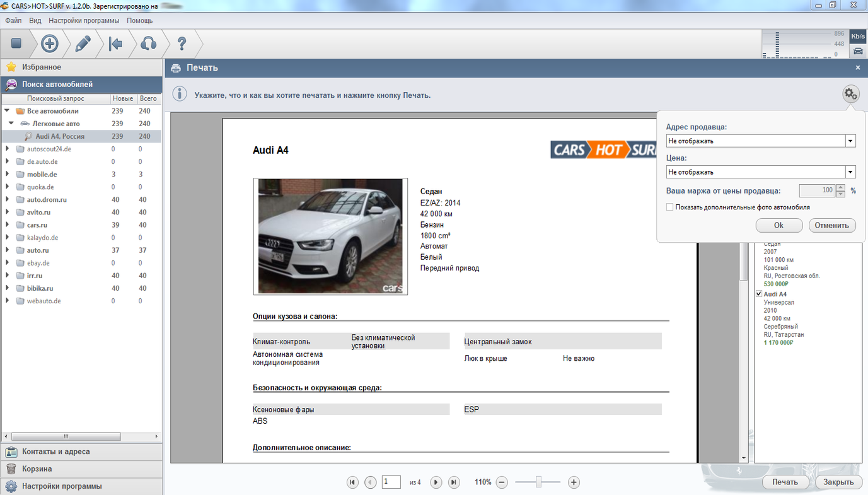Switch to Избранное section

coord(81,67)
